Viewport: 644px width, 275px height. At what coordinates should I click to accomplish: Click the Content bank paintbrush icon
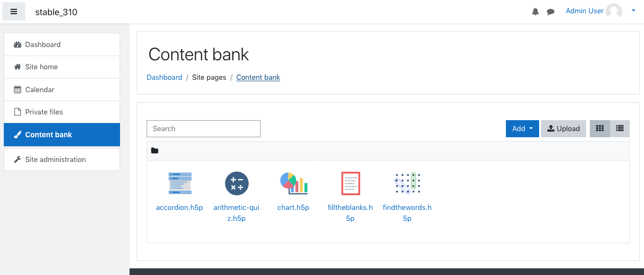click(x=18, y=135)
